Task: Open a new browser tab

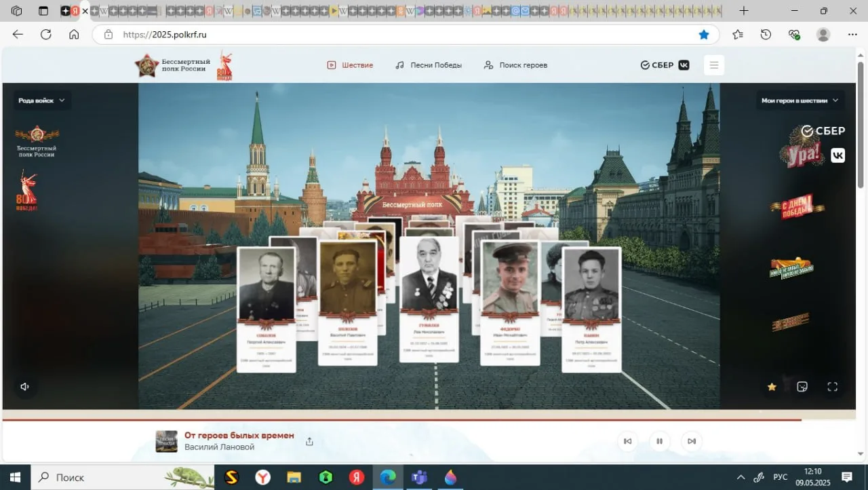Action: [x=744, y=11]
